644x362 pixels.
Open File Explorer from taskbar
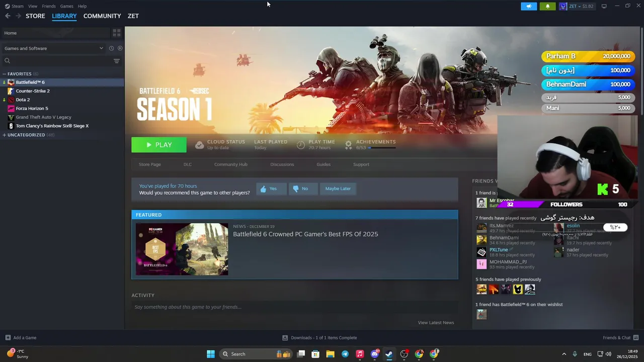(330, 354)
